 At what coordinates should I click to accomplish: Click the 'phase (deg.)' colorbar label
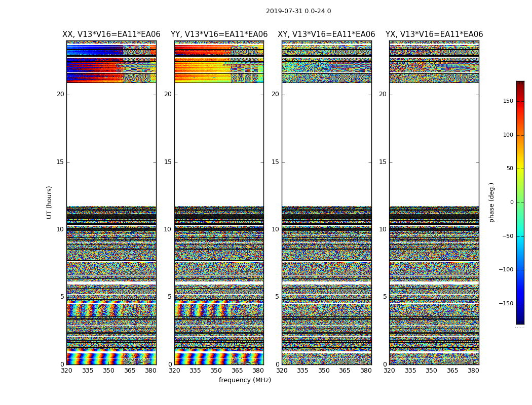[x=491, y=202]
